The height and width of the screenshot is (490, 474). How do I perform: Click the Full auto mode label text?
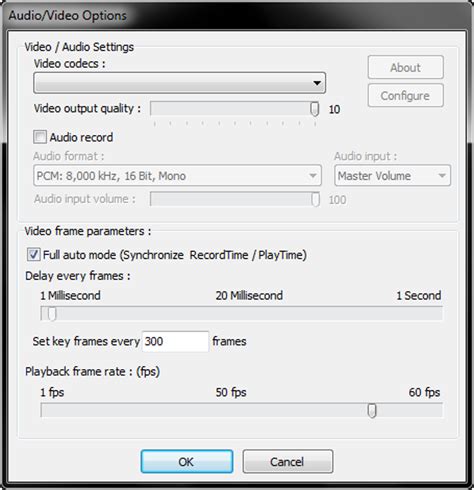pos(175,255)
